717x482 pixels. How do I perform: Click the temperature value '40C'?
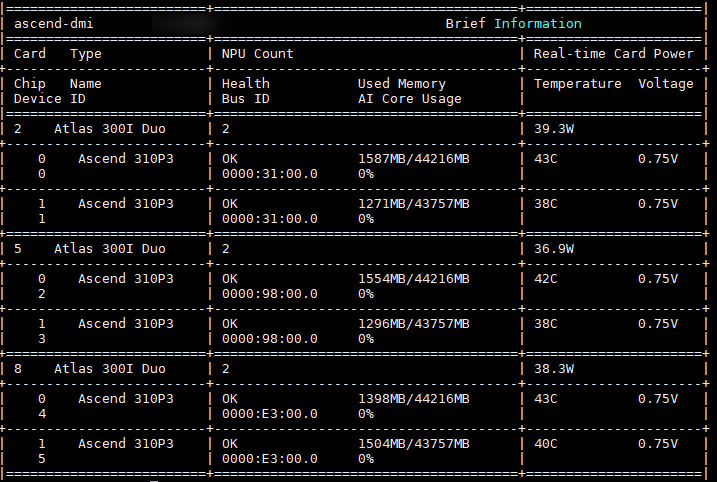click(546, 444)
